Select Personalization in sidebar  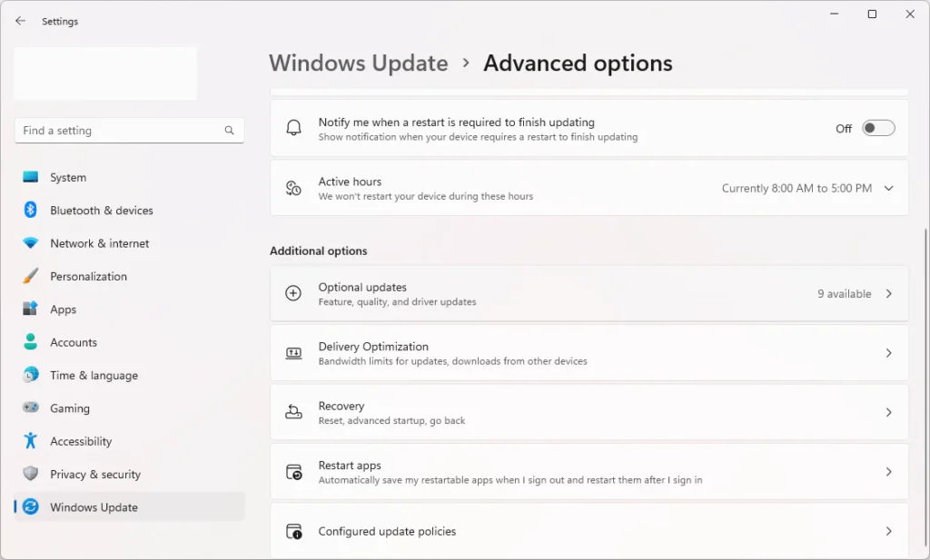(129, 276)
